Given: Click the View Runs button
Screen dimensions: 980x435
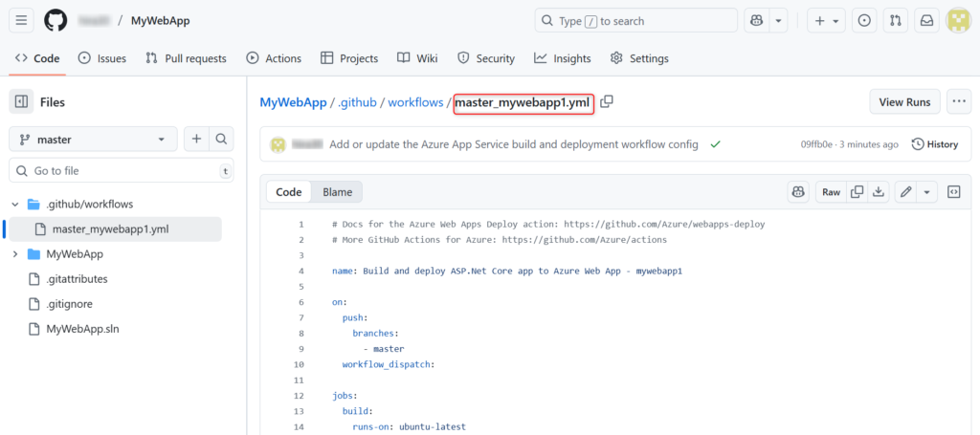Looking at the screenshot, I should (x=904, y=101).
